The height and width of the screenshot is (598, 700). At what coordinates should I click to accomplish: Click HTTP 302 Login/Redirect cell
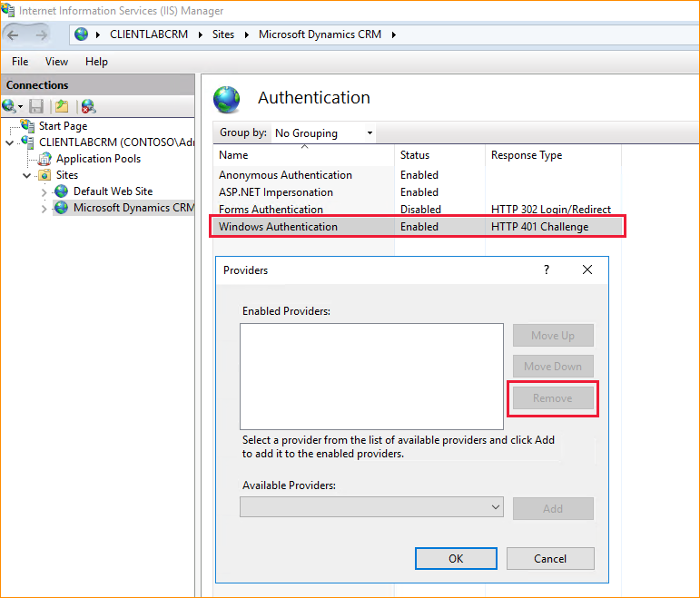tap(551, 210)
